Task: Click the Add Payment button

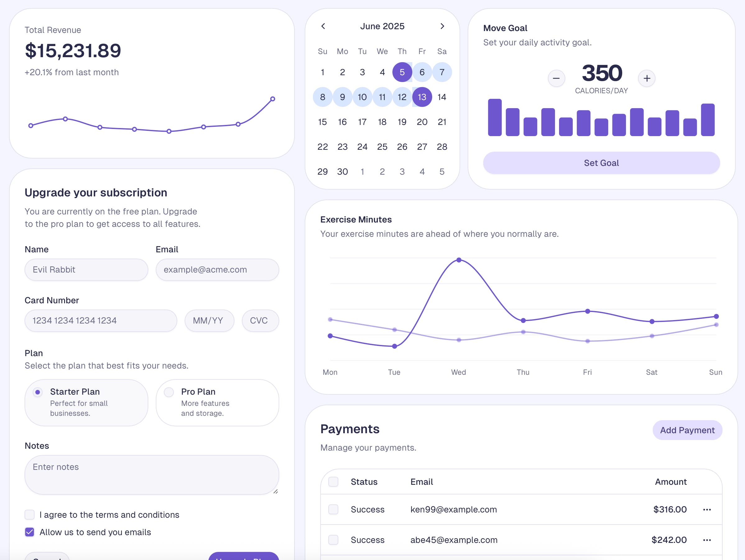Action: pos(687,430)
